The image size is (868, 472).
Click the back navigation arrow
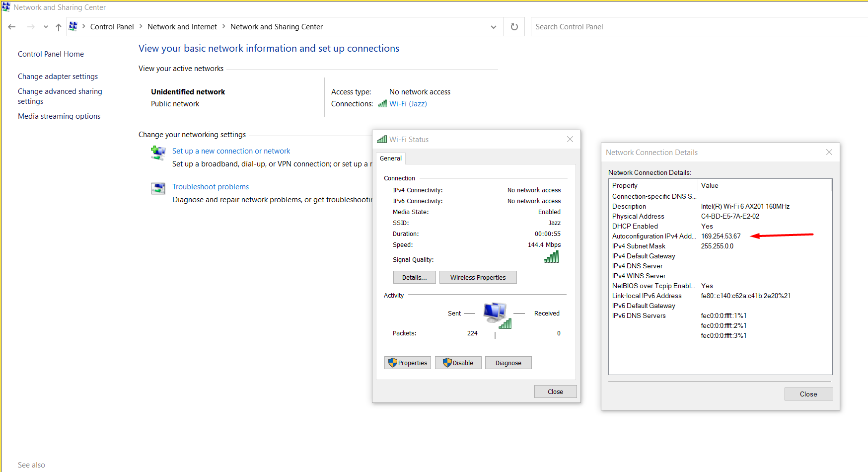12,26
